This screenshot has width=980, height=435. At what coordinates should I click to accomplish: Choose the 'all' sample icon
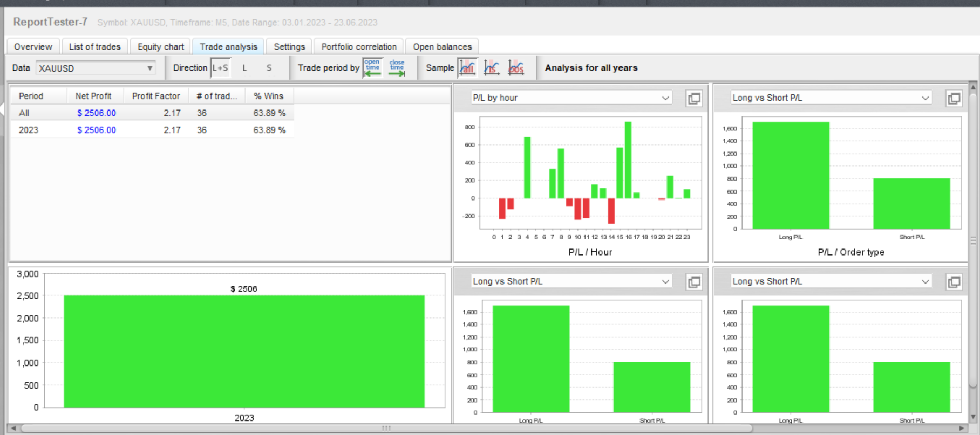[x=467, y=68]
